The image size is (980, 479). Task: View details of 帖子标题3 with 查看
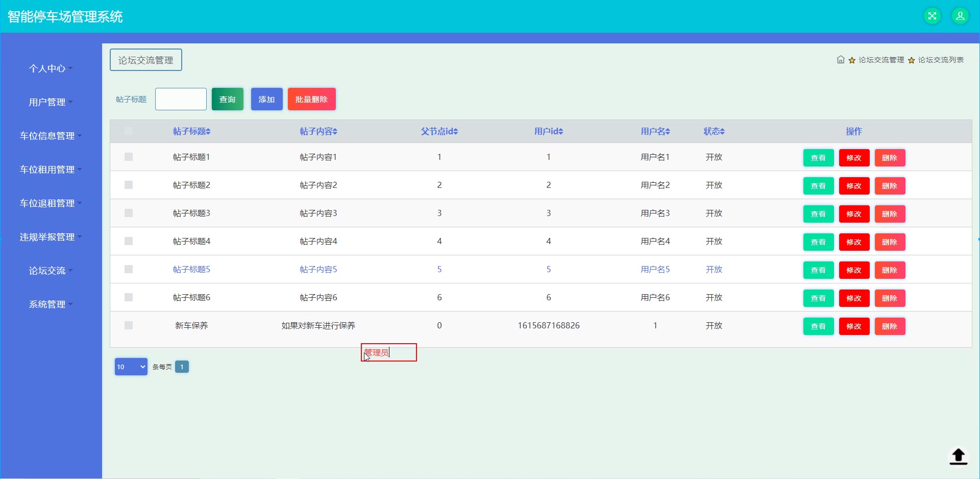tap(819, 214)
